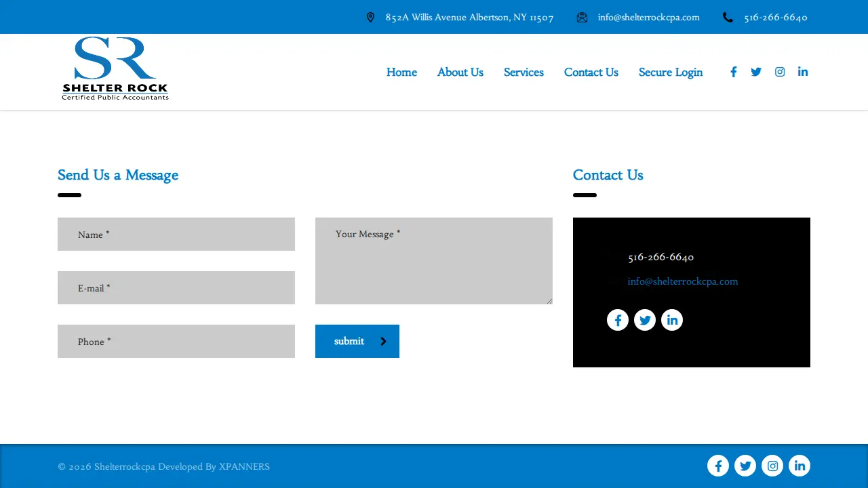
Task: Open LinkedIn icon in navigation bar
Action: (x=803, y=72)
